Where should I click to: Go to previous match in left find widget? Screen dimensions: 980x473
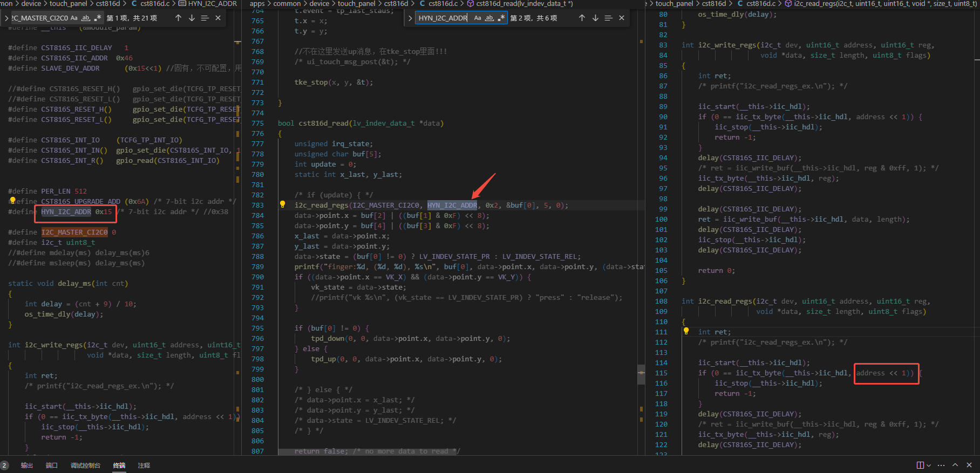(x=178, y=18)
